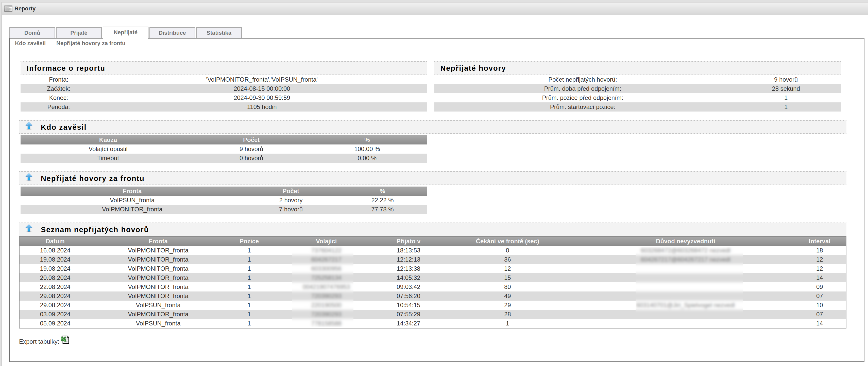Sort list by Fronta column header
The image size is (868, 366).
(x=158, y=241)
